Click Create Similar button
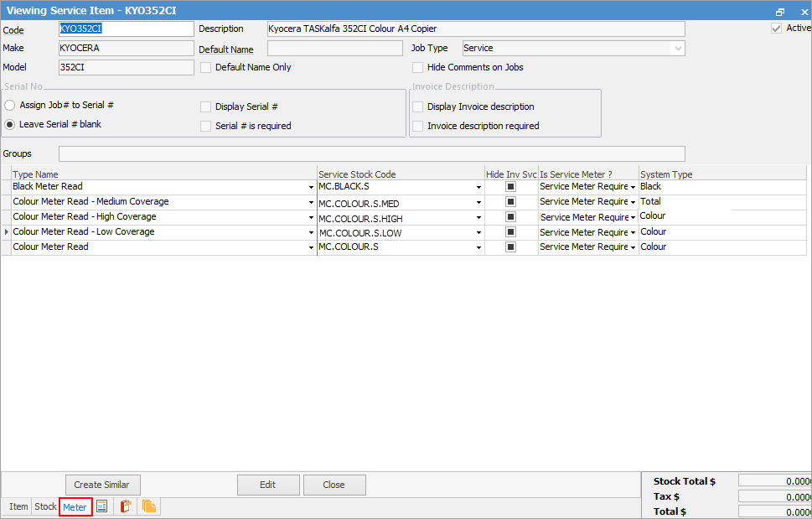This screenshot has height=519, width=812. click(102, 485)
